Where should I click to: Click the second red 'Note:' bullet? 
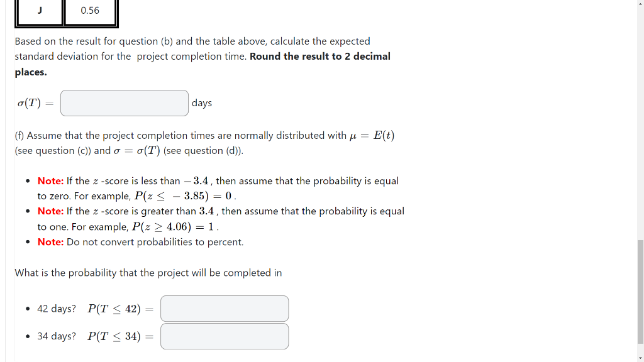coord(50,211)
